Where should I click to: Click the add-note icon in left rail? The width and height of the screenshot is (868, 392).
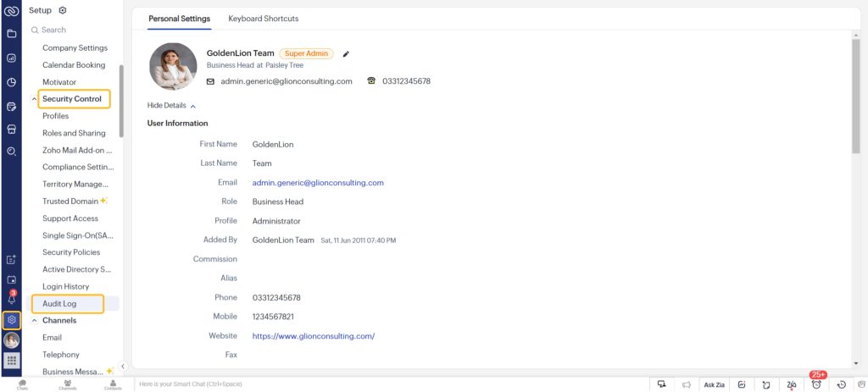point(11,259)
